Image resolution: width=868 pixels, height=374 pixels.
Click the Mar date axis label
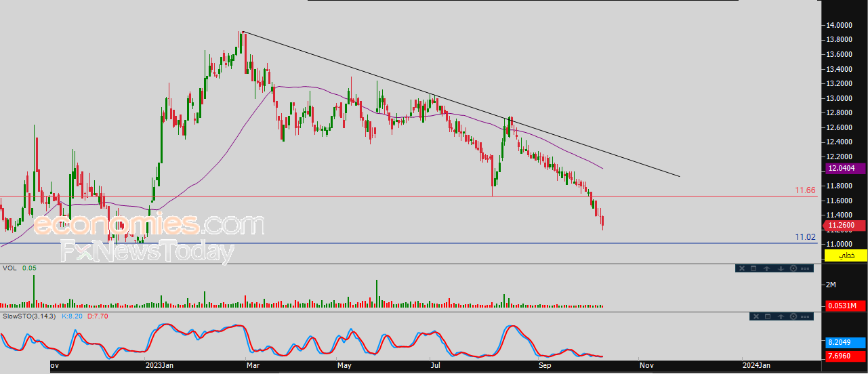[253, 365]
